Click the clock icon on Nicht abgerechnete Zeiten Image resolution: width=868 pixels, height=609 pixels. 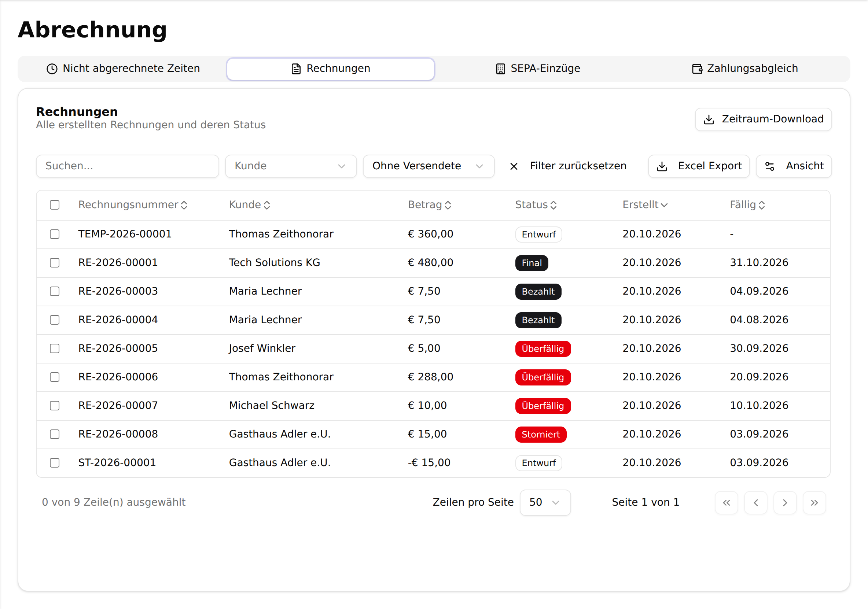coord(52,69)
